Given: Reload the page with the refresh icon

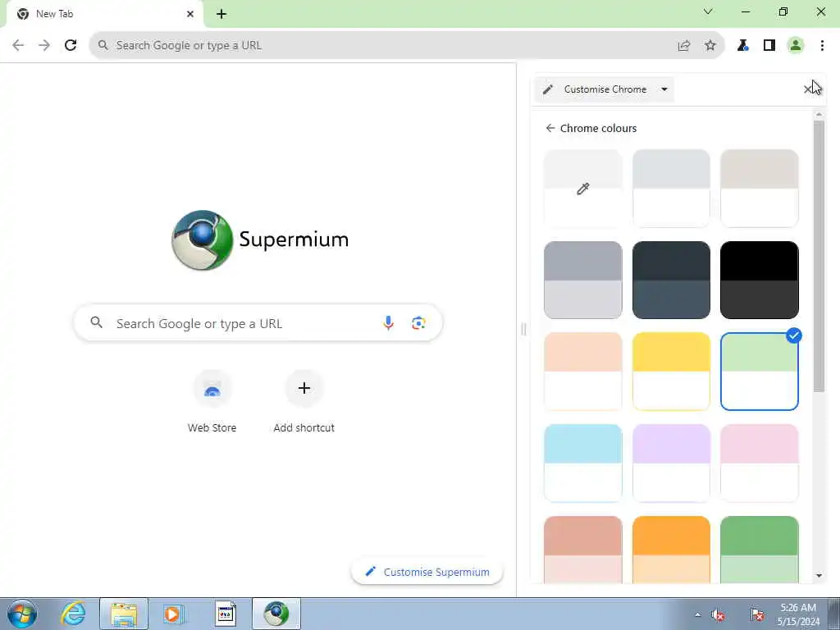Looking at the screenshot, I should click(x=71, y=46).
